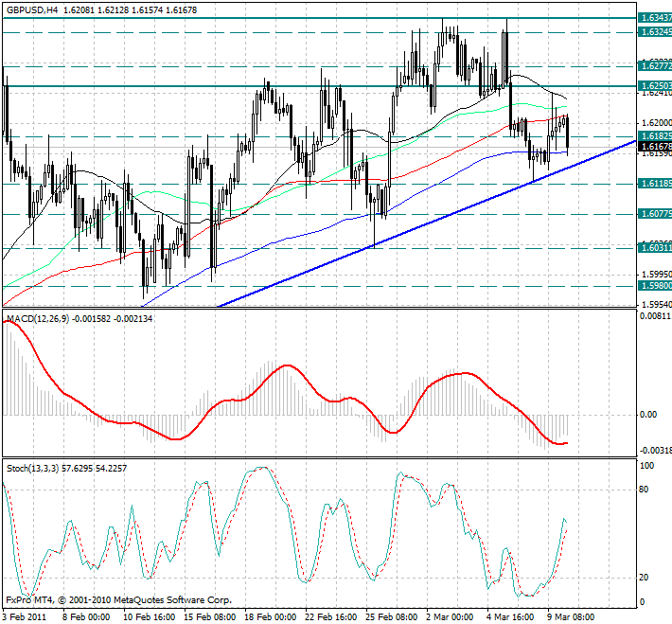Click the 1.6343 resistance price label

(655, 18)
